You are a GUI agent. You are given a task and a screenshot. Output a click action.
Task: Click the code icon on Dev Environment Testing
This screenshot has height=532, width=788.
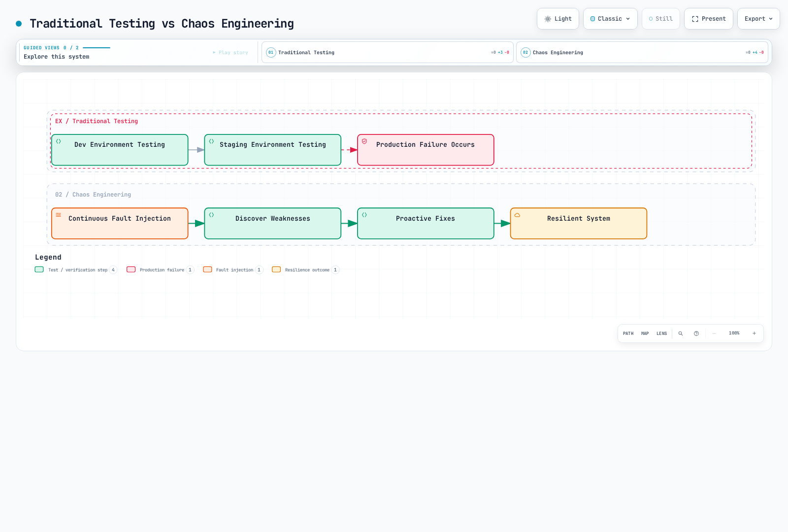coord(59,141)
